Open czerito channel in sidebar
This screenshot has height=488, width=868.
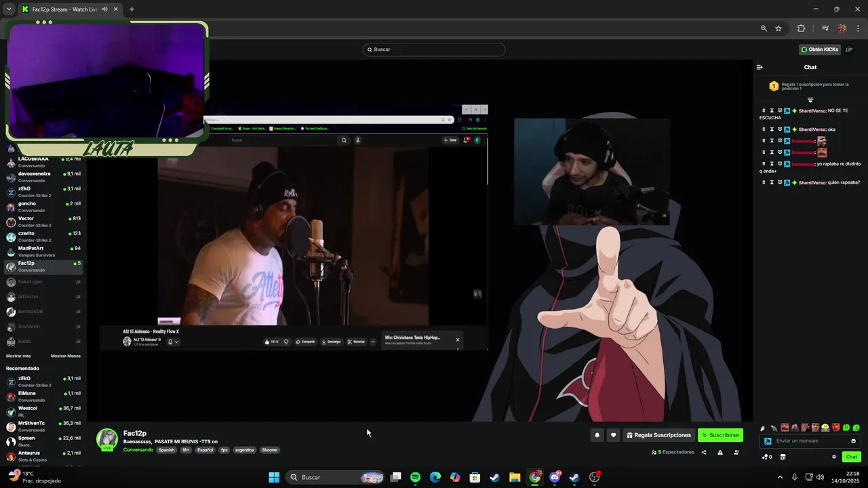43,237
